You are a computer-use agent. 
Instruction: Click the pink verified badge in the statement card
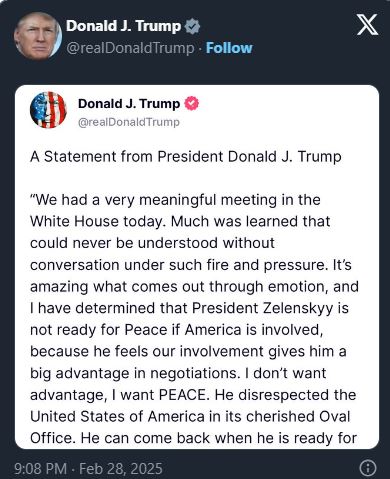pos(191,104)
